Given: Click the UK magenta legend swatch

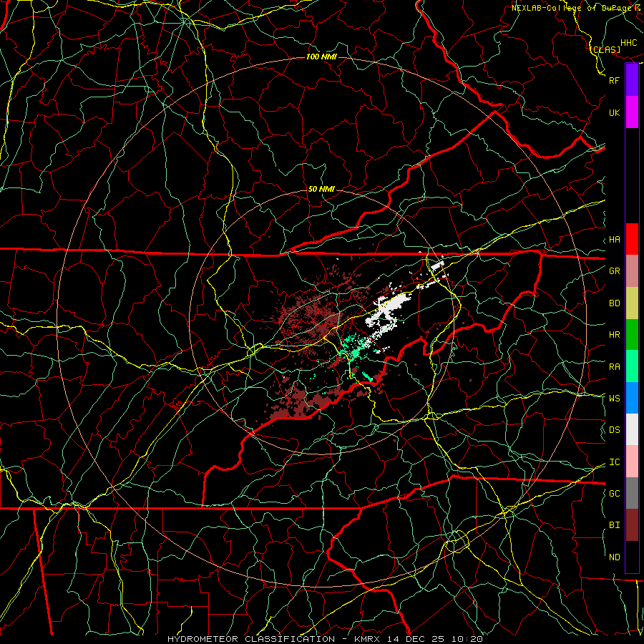Looking at the screenshot, I should (x=632, y=112).
